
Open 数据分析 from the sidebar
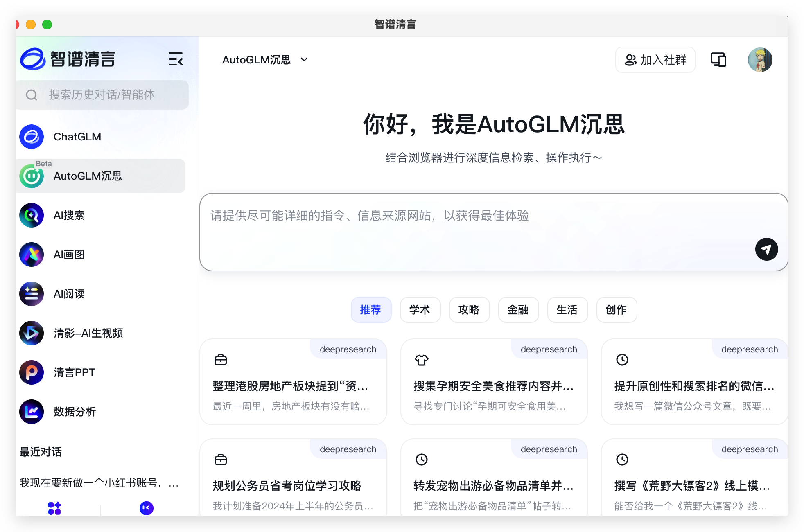coord(32,412)
